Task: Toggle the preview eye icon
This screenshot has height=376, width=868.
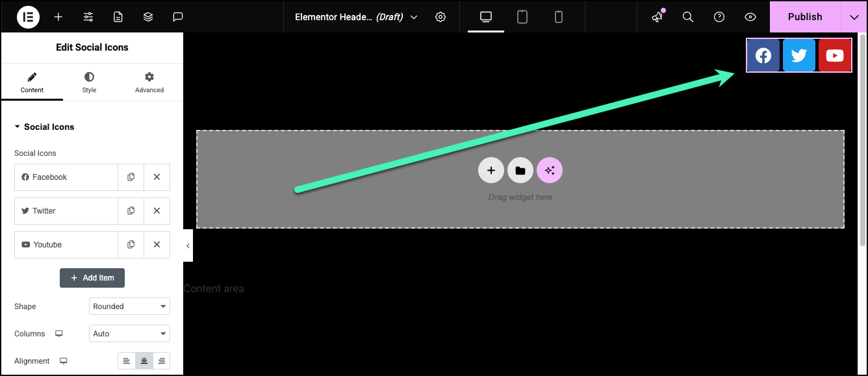Action: (x=750, y=17)
